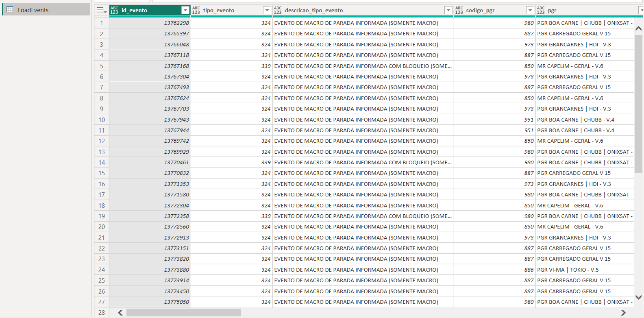Select row number 27
This screenshot has width=644, height=318.
pos(102,302)
